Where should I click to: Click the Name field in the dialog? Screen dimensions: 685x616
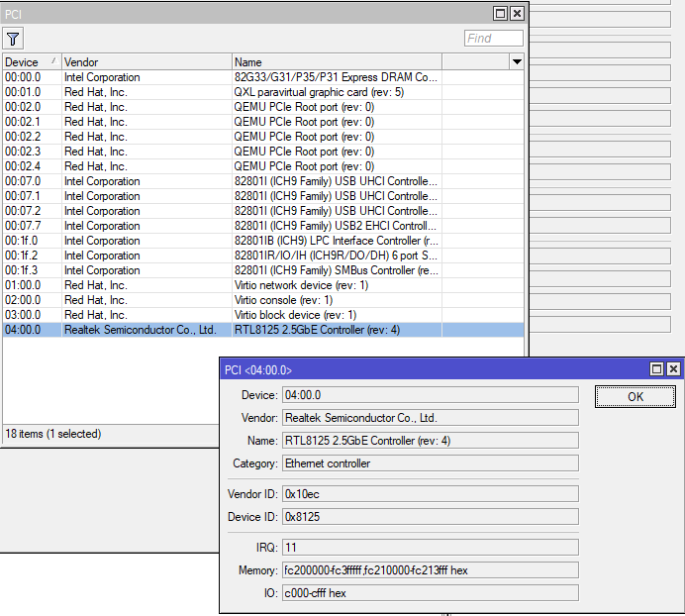coord(431,441)
